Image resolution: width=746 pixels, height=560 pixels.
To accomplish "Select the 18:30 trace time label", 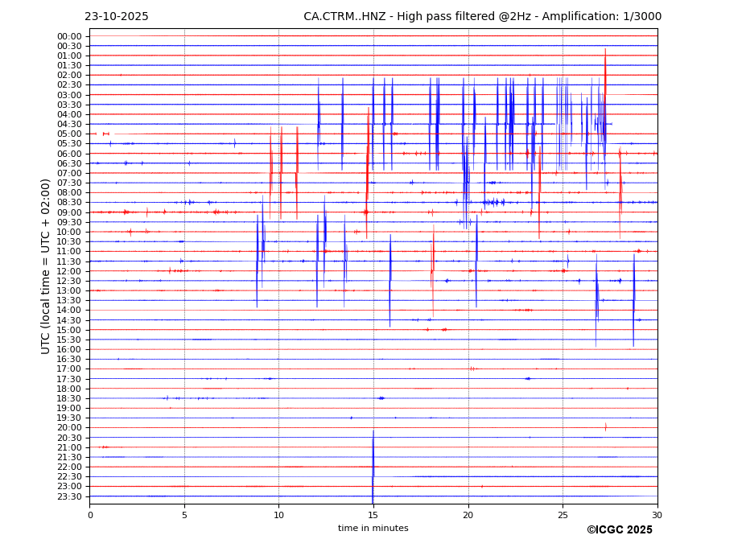I will (68, 398).
